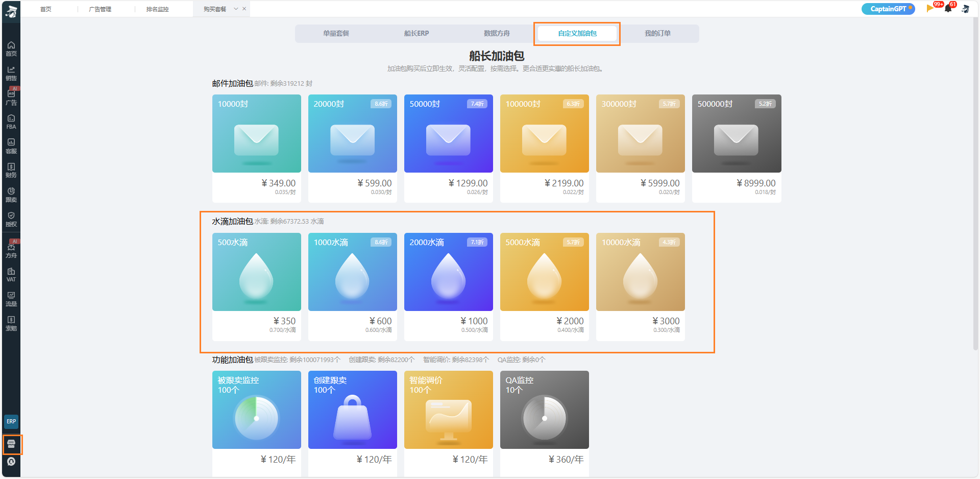980x479 pixels.
Task: Click the ¥360/年 price text
Action: [566, 460]
